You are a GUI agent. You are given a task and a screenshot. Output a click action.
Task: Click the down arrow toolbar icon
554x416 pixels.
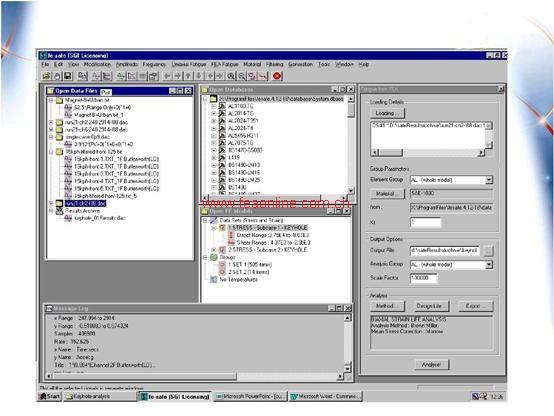pyautogui.click(x=199, y=76)
